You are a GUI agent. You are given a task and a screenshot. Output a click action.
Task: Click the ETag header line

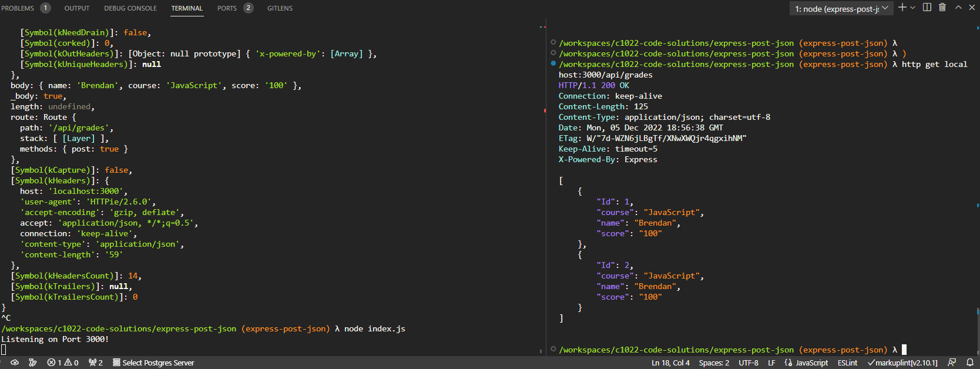coord(652,138)
